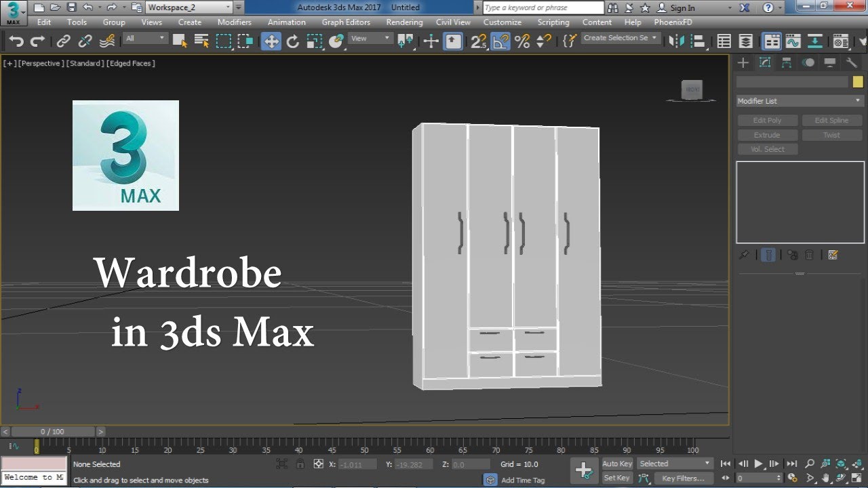Open the 3ds Max application menu button

click(13, 12)
